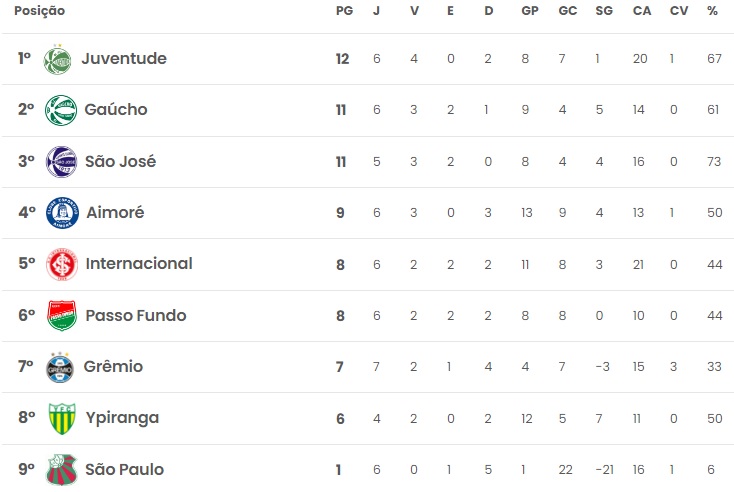Click the Ypiranga team shield
Viewport: 734px width, 492px height.
click(x=61, y=419)
